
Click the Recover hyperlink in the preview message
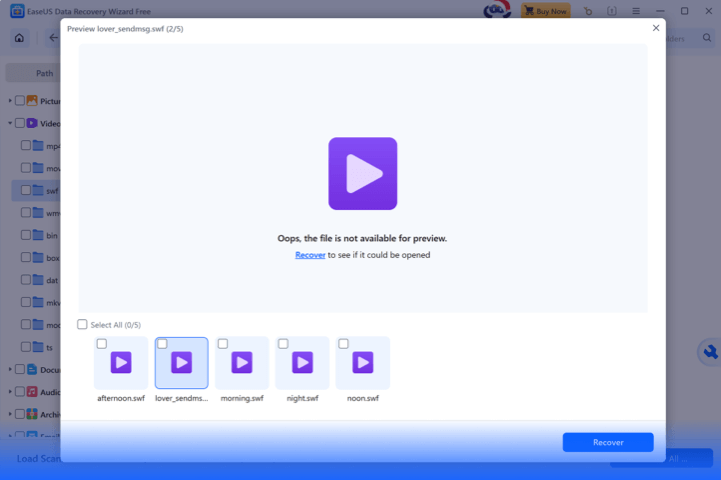[x=310, y=255]
